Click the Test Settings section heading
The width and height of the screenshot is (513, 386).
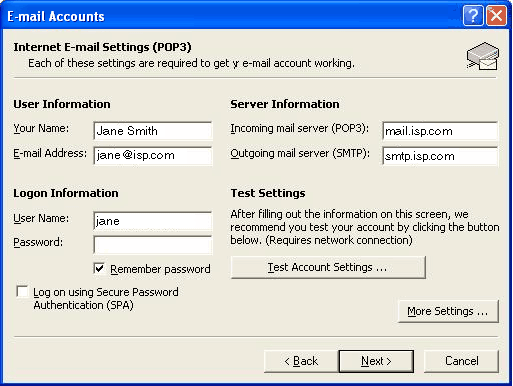click(268, 193)
